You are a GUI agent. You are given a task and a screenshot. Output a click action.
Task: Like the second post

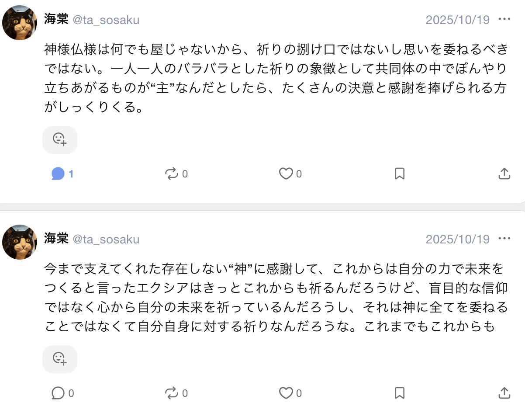[286, 393]
